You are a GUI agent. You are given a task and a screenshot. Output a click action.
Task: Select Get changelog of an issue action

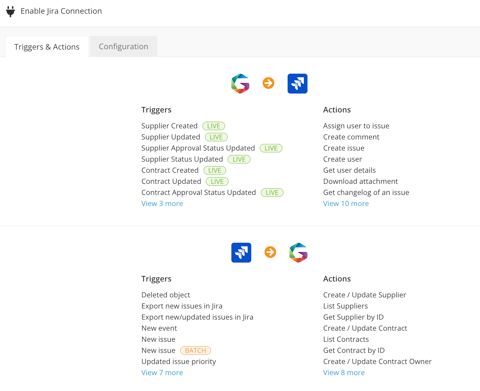pos(366,192)
